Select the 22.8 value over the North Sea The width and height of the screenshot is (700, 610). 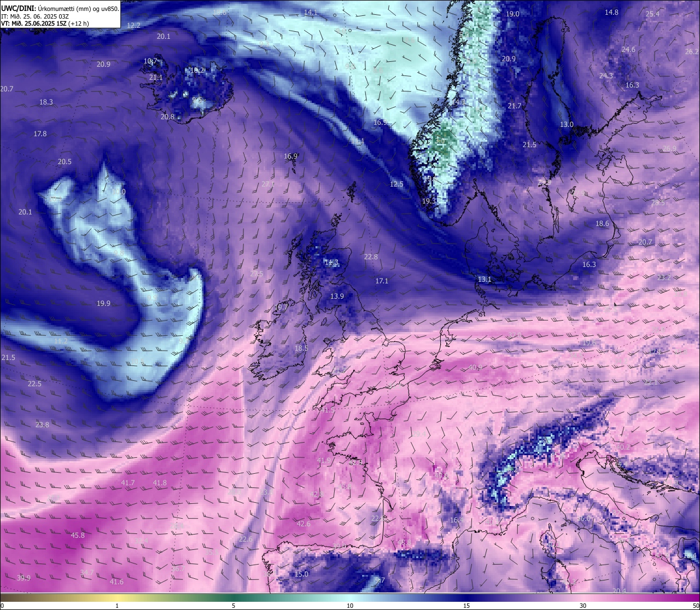(x=371, y=257)
